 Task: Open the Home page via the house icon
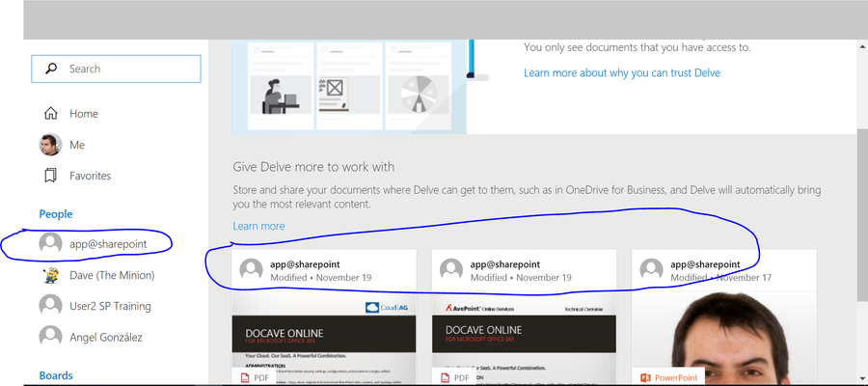50,114
